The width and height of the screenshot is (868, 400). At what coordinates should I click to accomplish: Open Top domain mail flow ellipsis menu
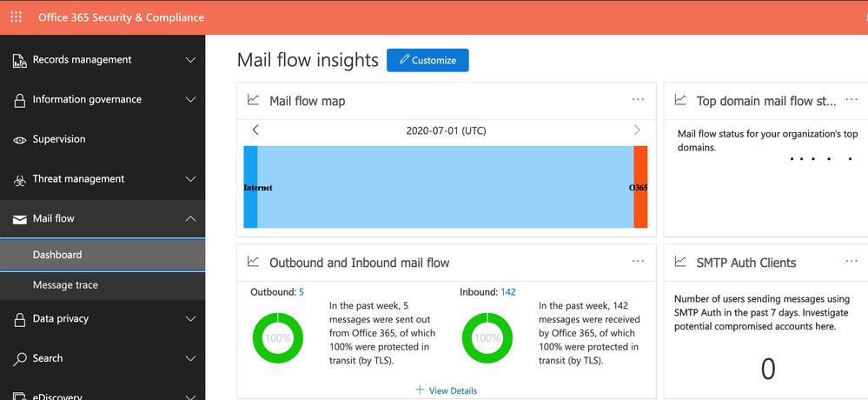click(851, 100)
